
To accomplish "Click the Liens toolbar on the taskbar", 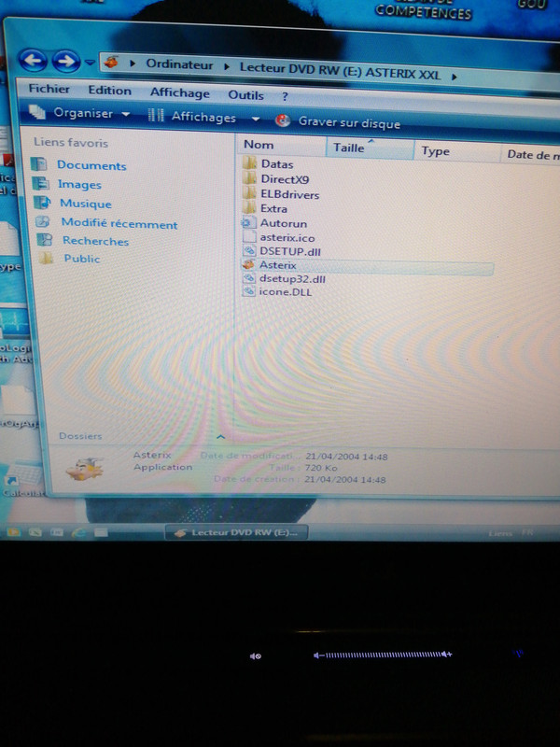I will pos(500,533).
